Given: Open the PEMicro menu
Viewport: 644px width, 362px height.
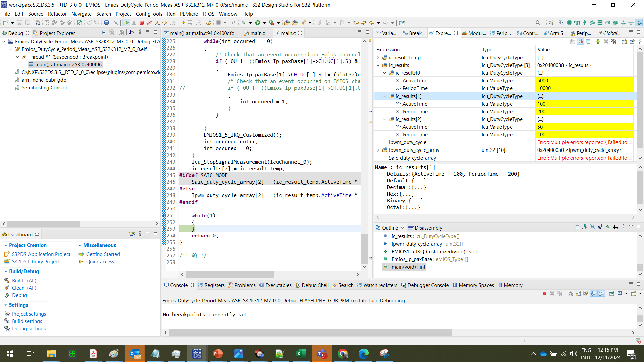Looking at the screenshot, I should click(189, 14).
